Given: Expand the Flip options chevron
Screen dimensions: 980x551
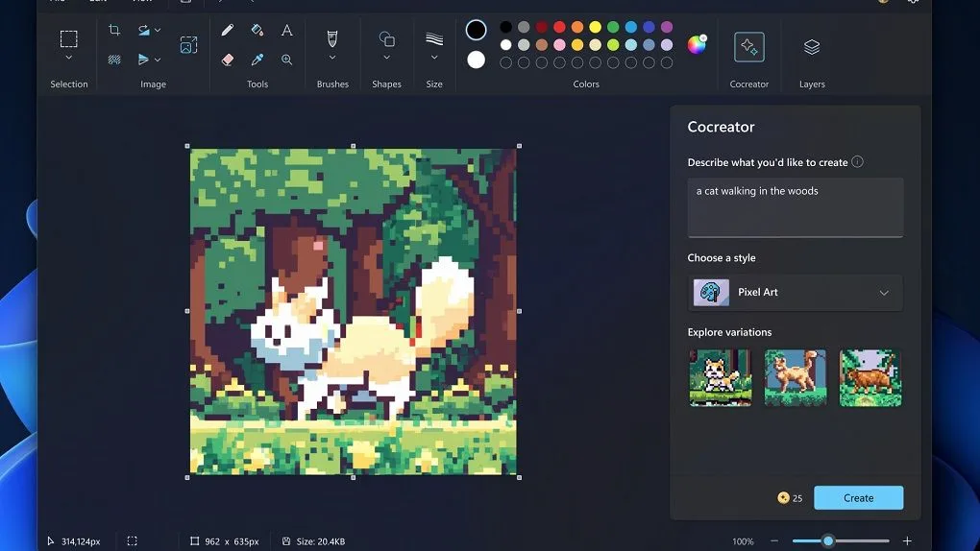Looking at the screenshot, I should click(x=158, y=60).
